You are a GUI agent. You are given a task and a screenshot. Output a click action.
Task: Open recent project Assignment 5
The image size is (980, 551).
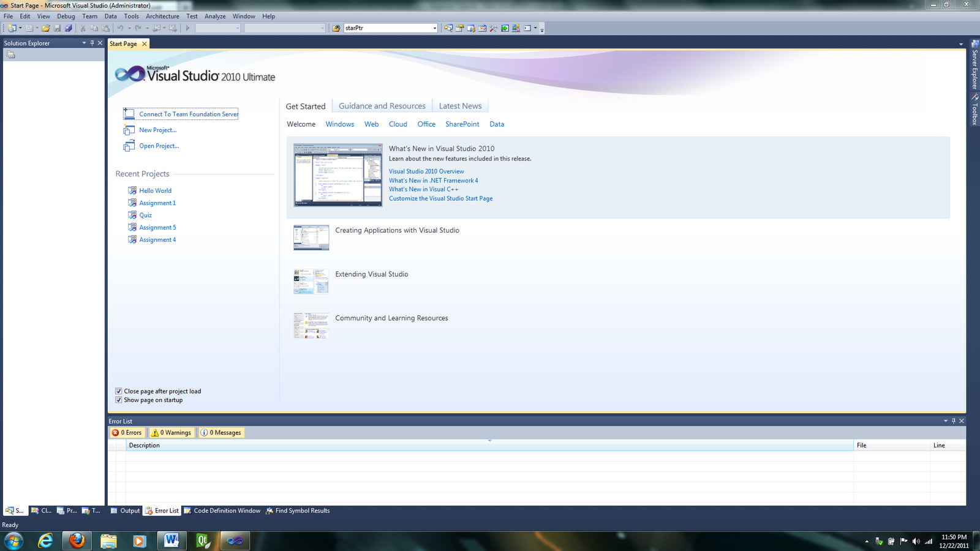point(157,227)
